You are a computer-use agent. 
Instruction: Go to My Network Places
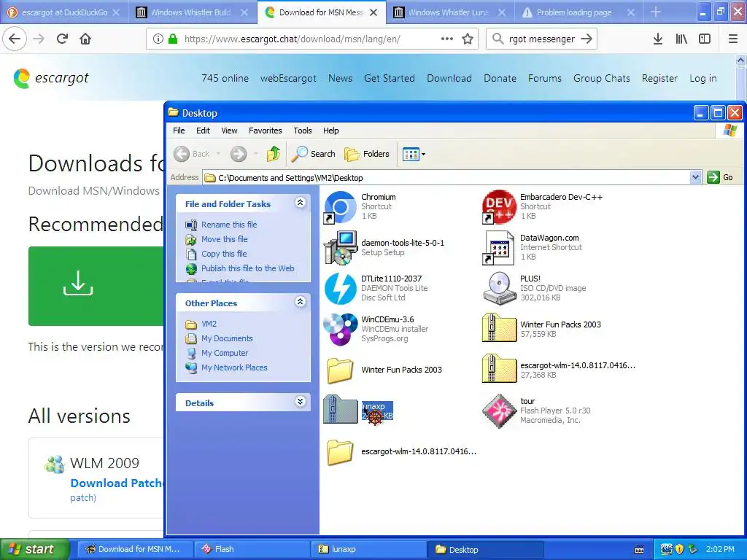[234, 367]
